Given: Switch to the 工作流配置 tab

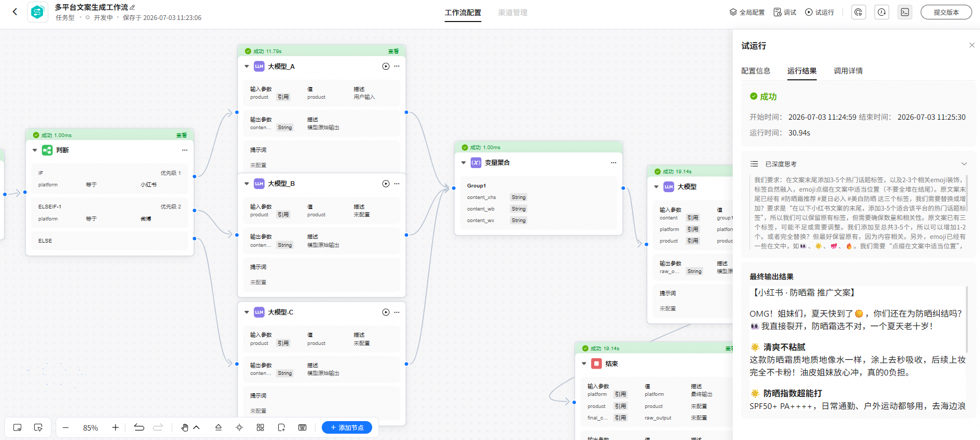Looking at the screenshot, I should pos(463,13).
